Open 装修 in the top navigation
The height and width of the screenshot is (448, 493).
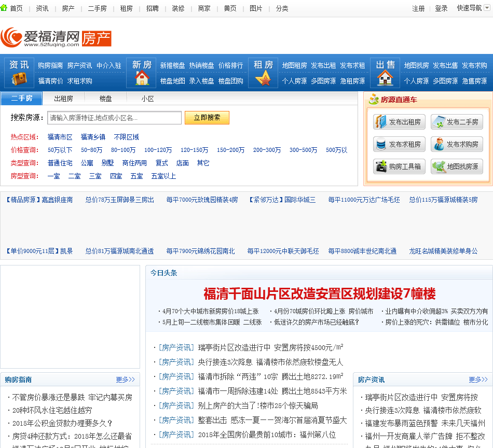click(x=178, y=8)
